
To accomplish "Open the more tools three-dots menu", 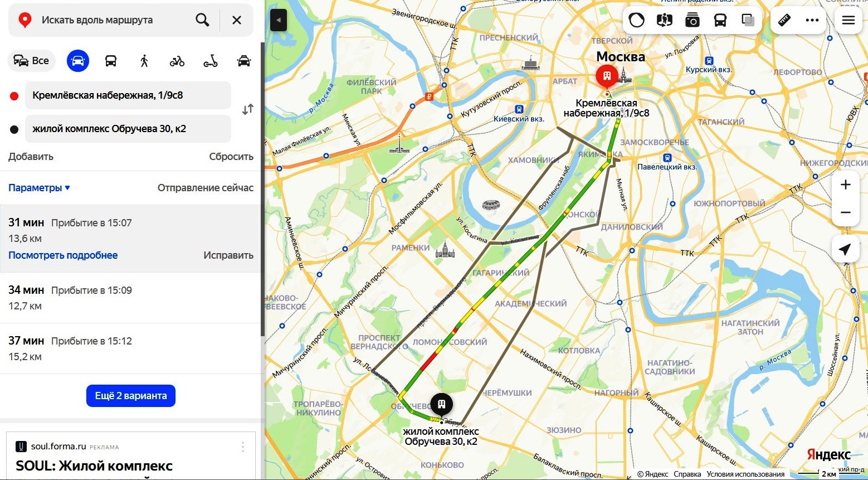I will pyautogui.click(x=812, y=21).
